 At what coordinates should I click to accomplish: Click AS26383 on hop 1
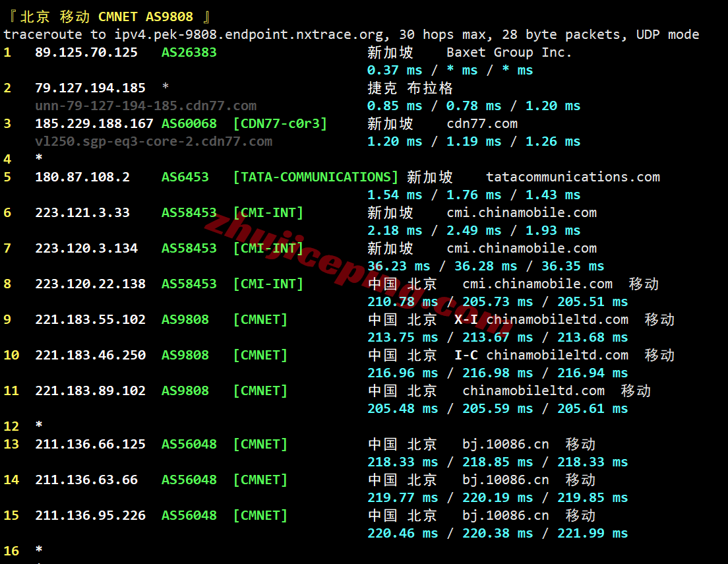[189, 52]
